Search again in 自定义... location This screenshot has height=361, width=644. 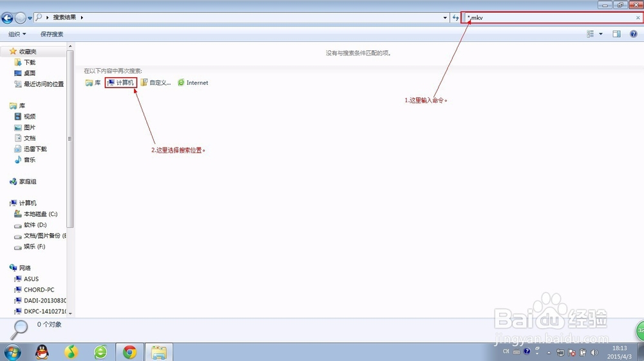pos(156,83)
